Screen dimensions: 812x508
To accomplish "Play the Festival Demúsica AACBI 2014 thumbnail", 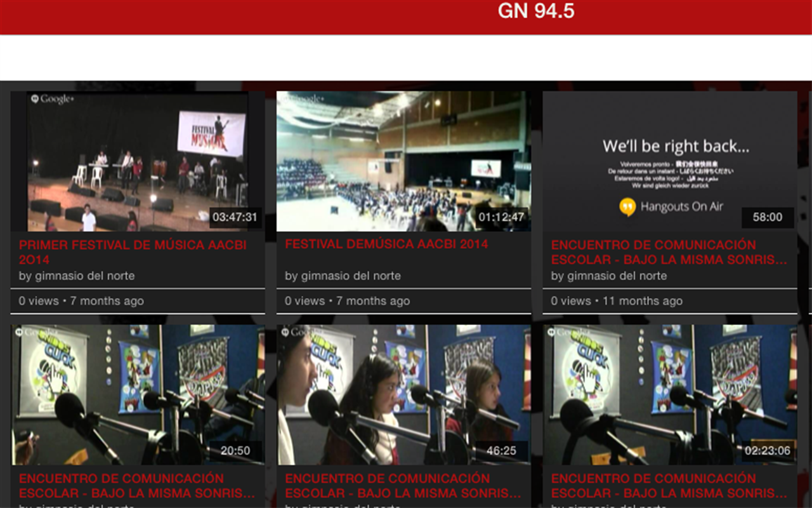I will click(x=403, y=161).
